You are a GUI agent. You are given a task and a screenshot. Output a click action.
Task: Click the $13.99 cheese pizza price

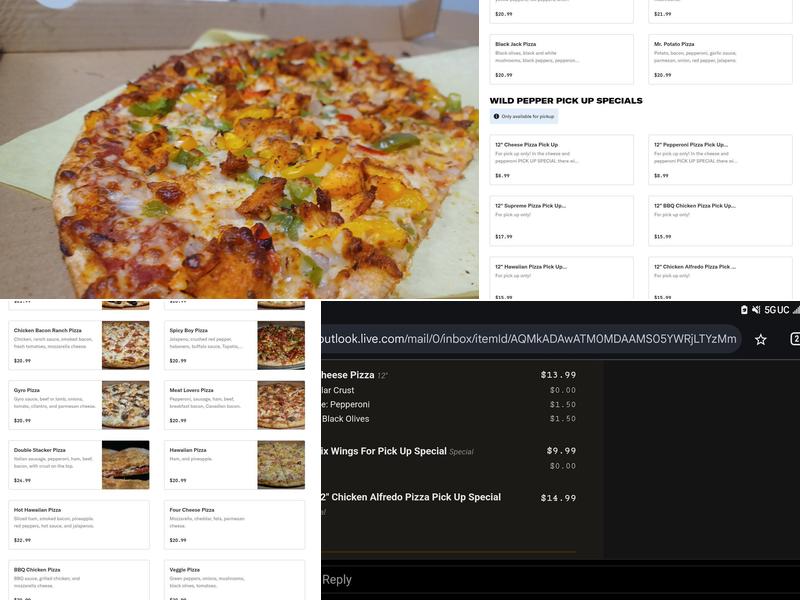coord(558,375)
